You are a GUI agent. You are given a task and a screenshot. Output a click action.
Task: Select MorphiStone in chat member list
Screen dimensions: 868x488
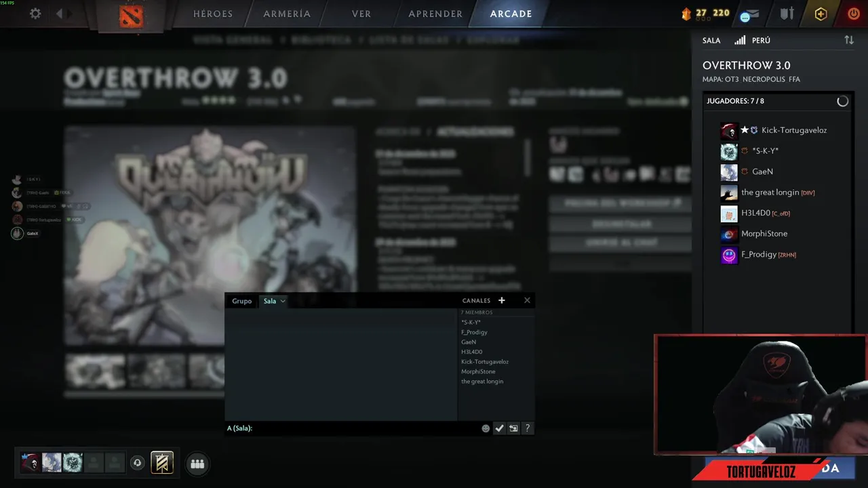click(478, 371)
